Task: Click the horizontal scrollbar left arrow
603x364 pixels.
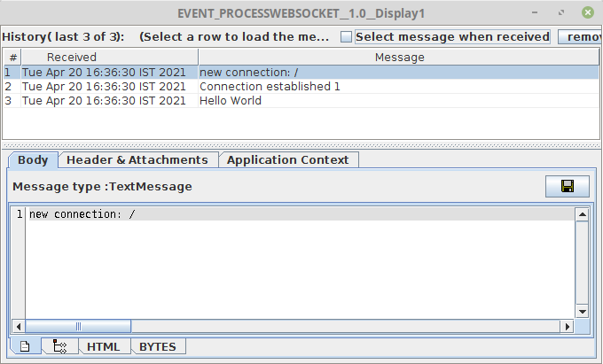Action: pos(19,326)
